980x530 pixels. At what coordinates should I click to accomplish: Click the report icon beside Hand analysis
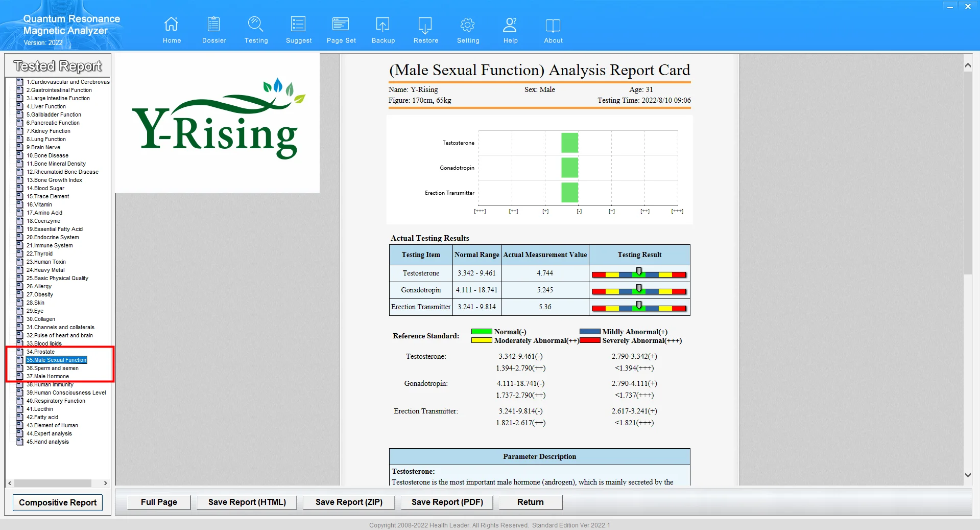tap(20, 442)
